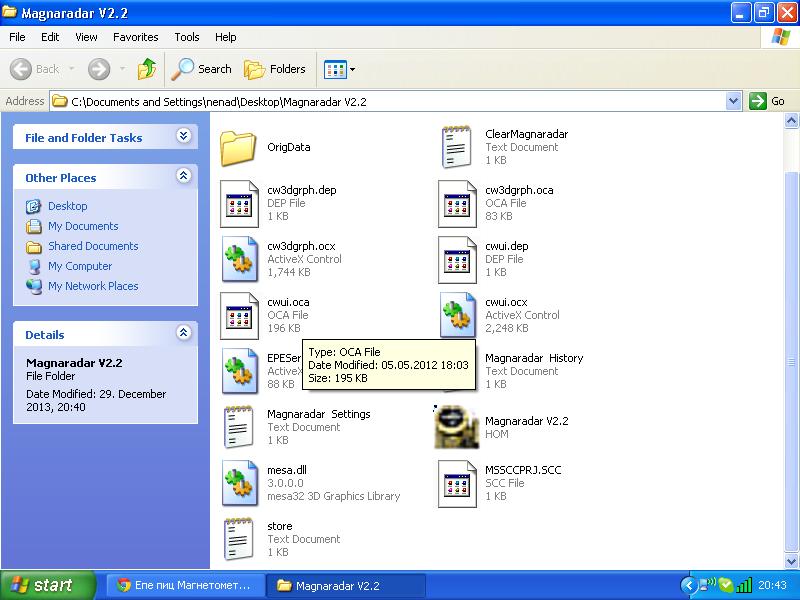800x600 pixels.
Task: Open the OrigData folder icon
Action: click(239, 148)
